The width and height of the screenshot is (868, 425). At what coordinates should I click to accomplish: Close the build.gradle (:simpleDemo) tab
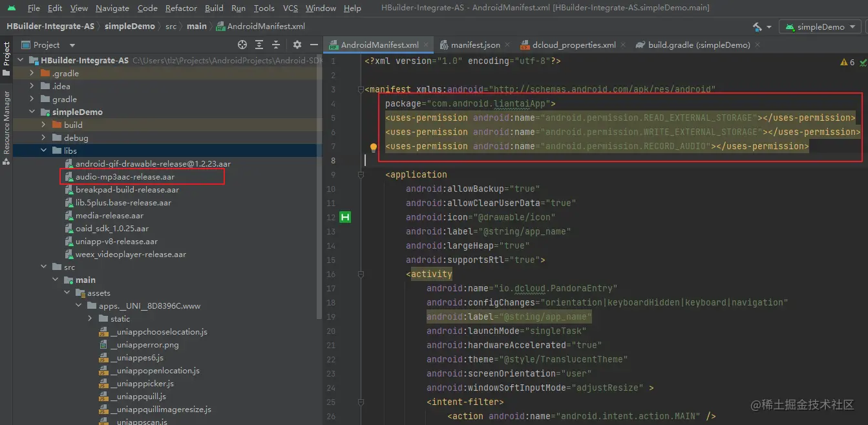[757, 45]
